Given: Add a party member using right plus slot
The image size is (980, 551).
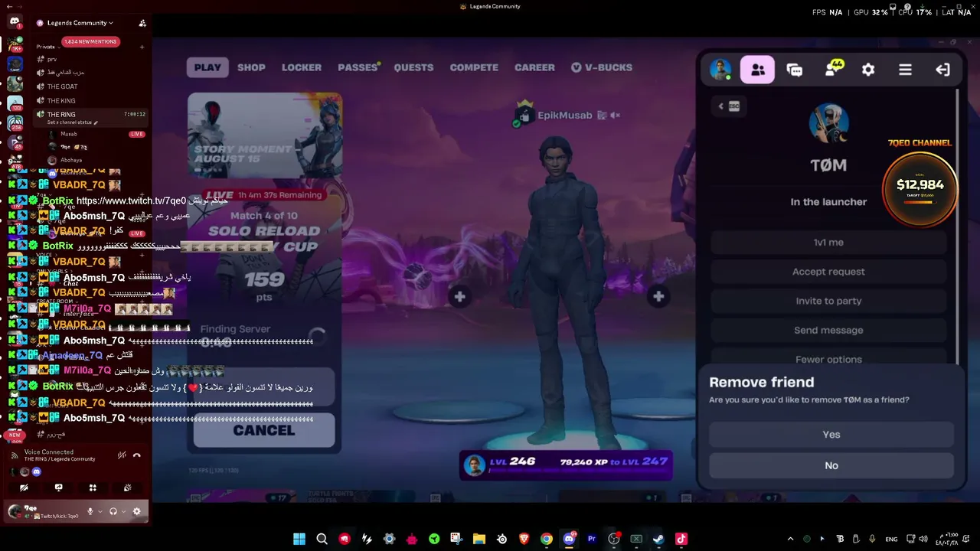Looking at the screenshot, I should (658, 296).
